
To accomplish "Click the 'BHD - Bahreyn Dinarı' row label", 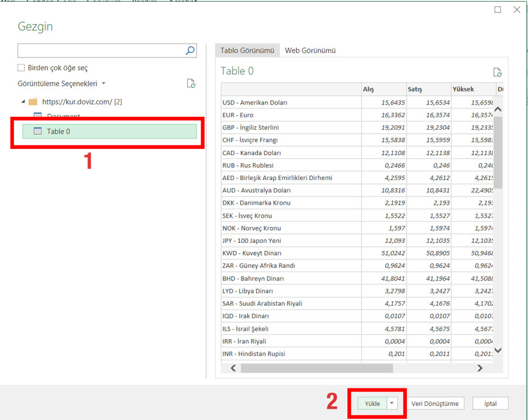I will (253, 279).
